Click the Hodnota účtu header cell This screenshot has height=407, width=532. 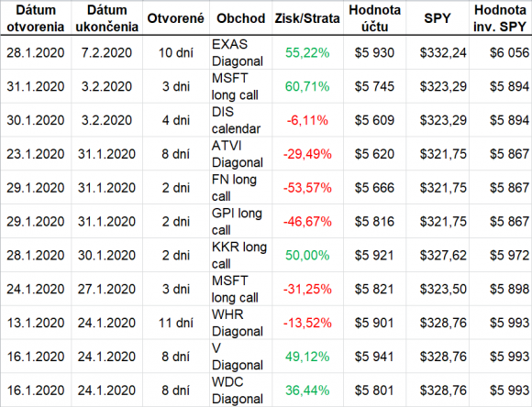pyautogui.click(x=374, y=18)
